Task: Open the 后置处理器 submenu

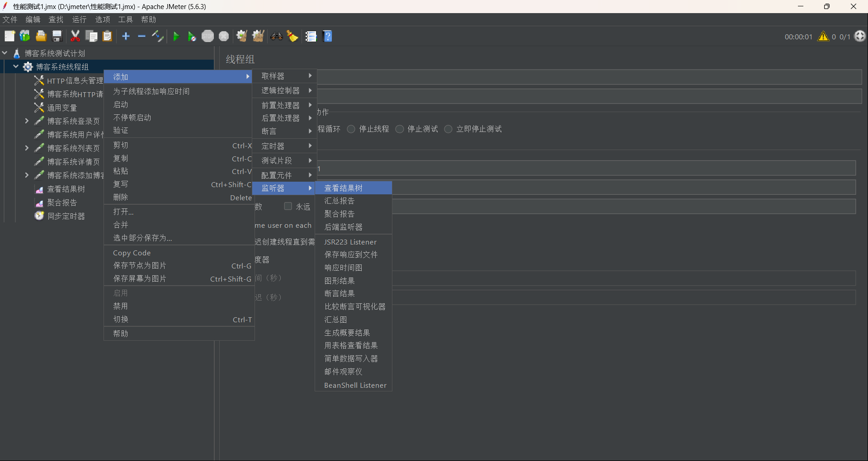Action: click(x=284, y=118)
